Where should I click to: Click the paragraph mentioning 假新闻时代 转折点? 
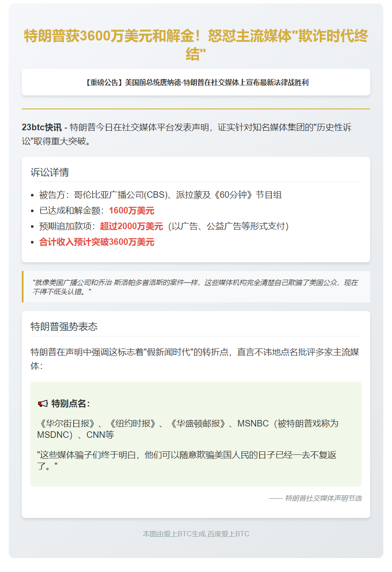tap(195, 359)
